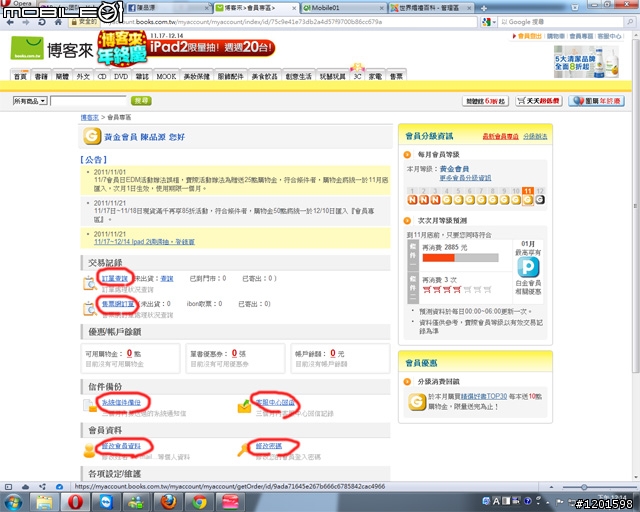The height and width of the screenshot is (512, 640).
Task: Click the platinum P member badge
Action: point(528,267)
